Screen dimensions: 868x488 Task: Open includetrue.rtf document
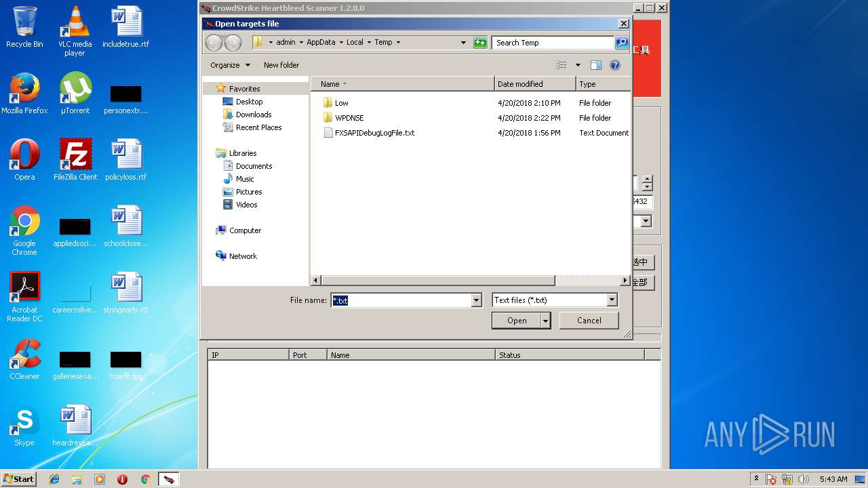click(125, 27)
